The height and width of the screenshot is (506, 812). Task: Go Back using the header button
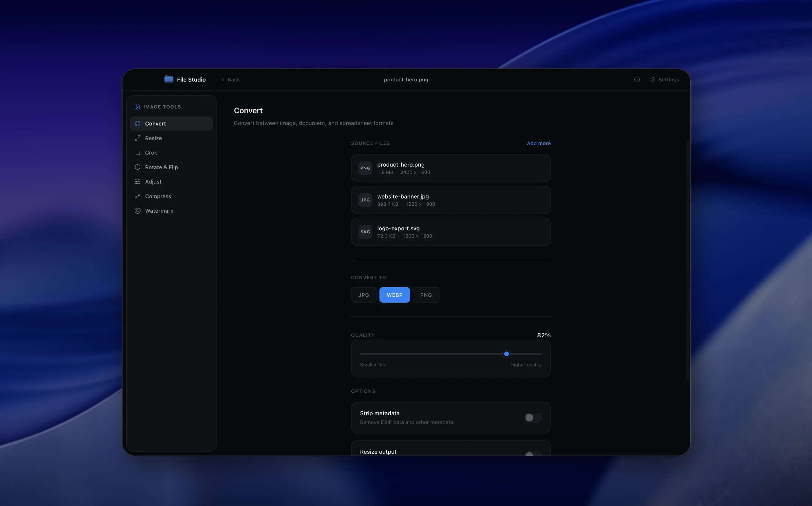[x=230, y=79]
